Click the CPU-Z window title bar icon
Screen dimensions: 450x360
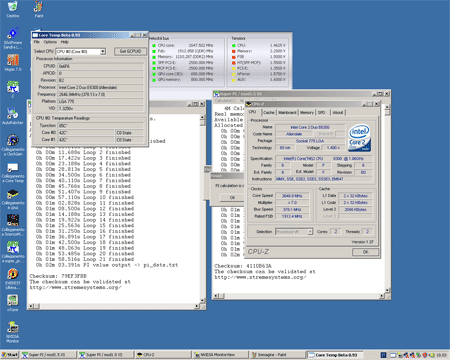(249, 104)
